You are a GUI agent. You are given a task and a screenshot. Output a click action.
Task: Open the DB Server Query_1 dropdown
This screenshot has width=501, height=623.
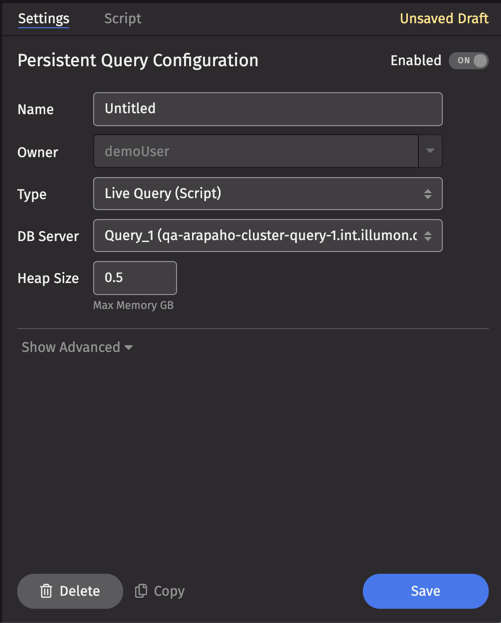click(268, 236)
